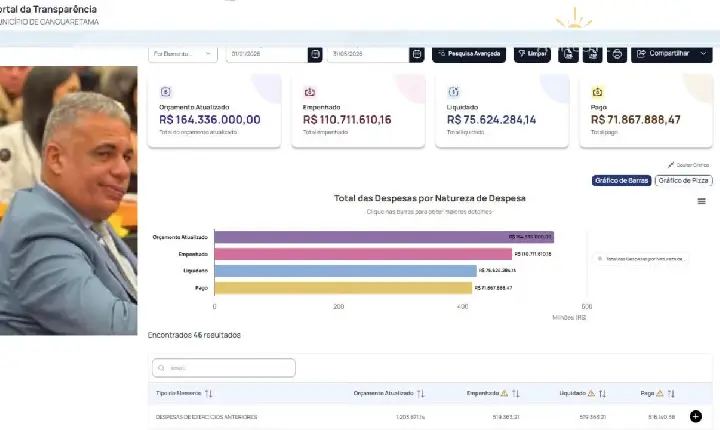The image size is (720, 430).
Task: Sort by Orçamento Atualizado column
Action: 421,393
